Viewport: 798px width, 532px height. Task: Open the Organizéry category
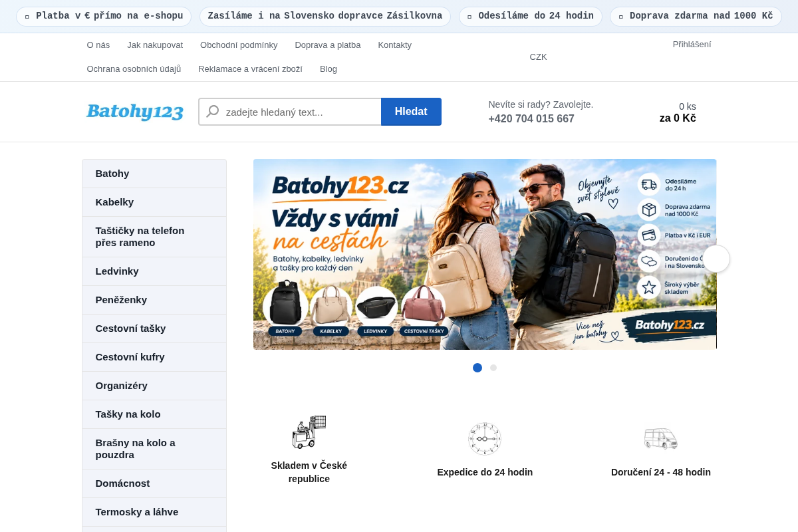pos(154,386)
